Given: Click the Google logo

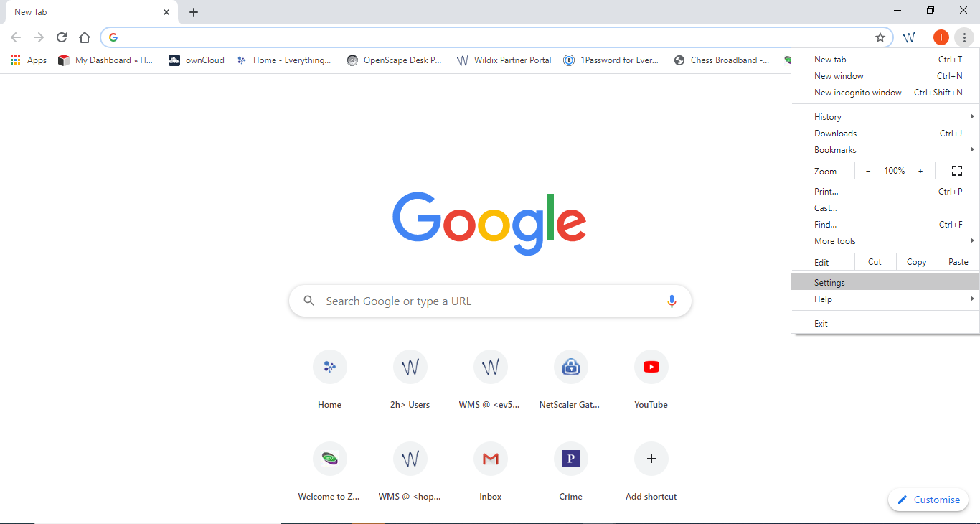Looking at the screenshot, I should [x=489, y=223].
